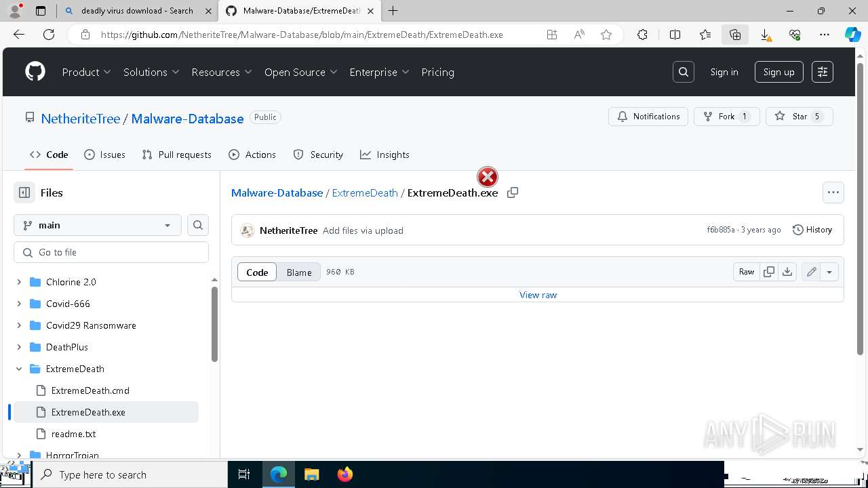Image resolution: width=868 pixels, height=488 pixels.
Task: Copy path of ExtremeDeath.exe
Action: (x=513, y=192)
